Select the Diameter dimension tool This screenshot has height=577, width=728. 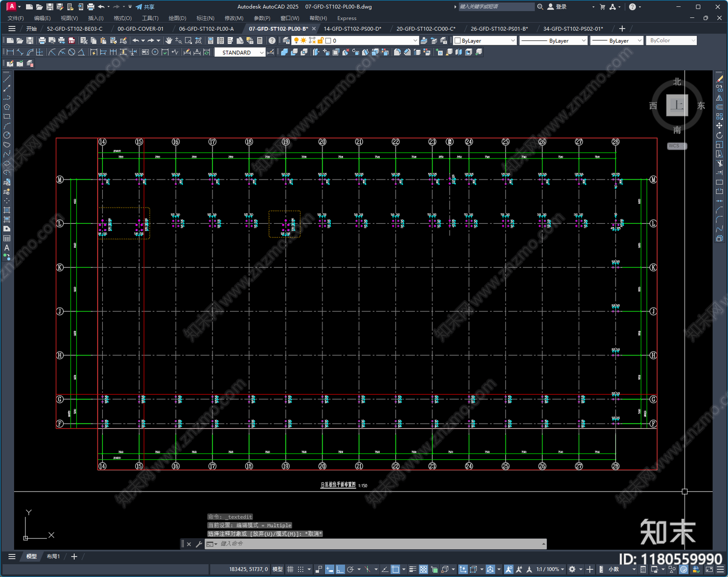[x=71, y=52]
